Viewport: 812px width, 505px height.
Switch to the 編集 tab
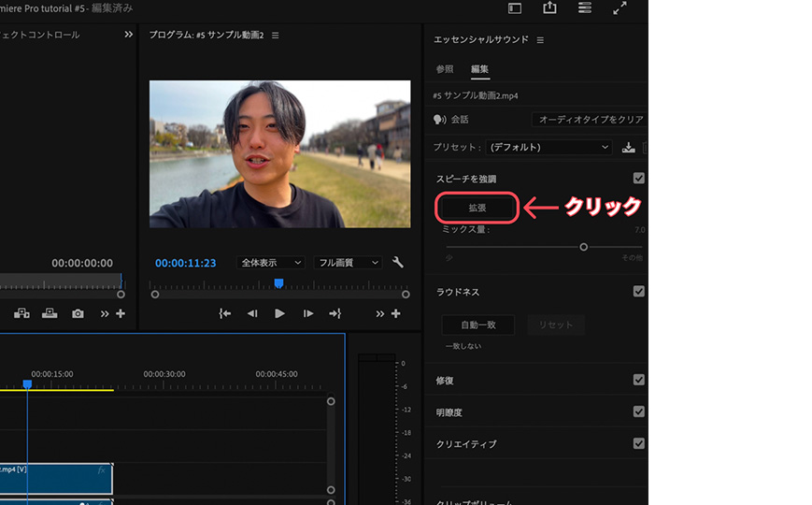click(x=479, y=69)
